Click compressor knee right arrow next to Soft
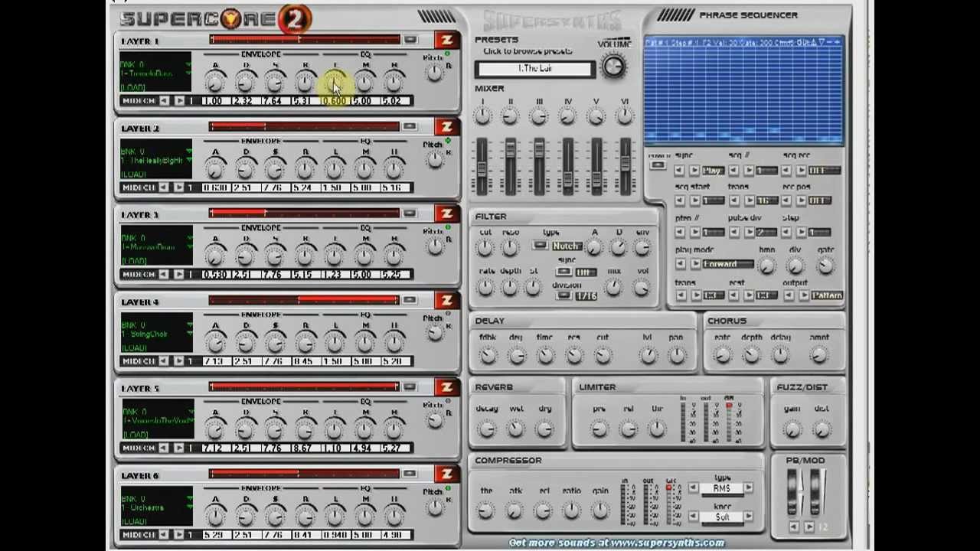The width and height of the screenshot is (980, 551). tap(748, 517)
